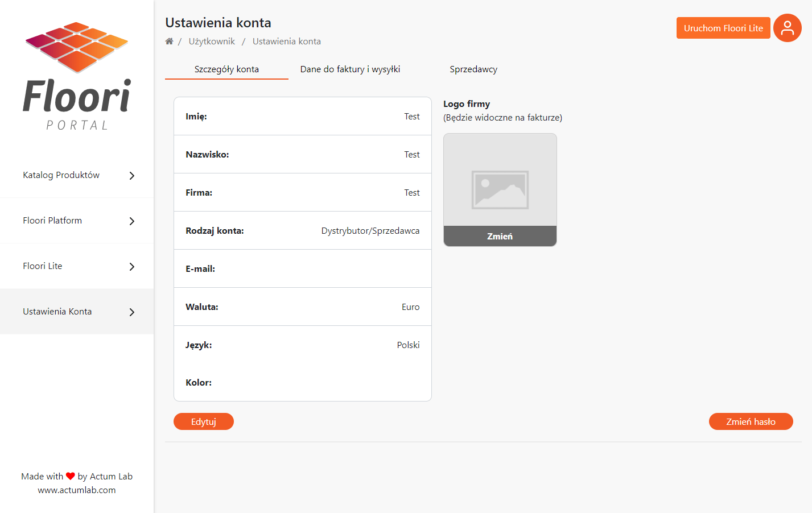Click the Język field label
The height and width of the screenshot is (513, 812).
point(199,345)
